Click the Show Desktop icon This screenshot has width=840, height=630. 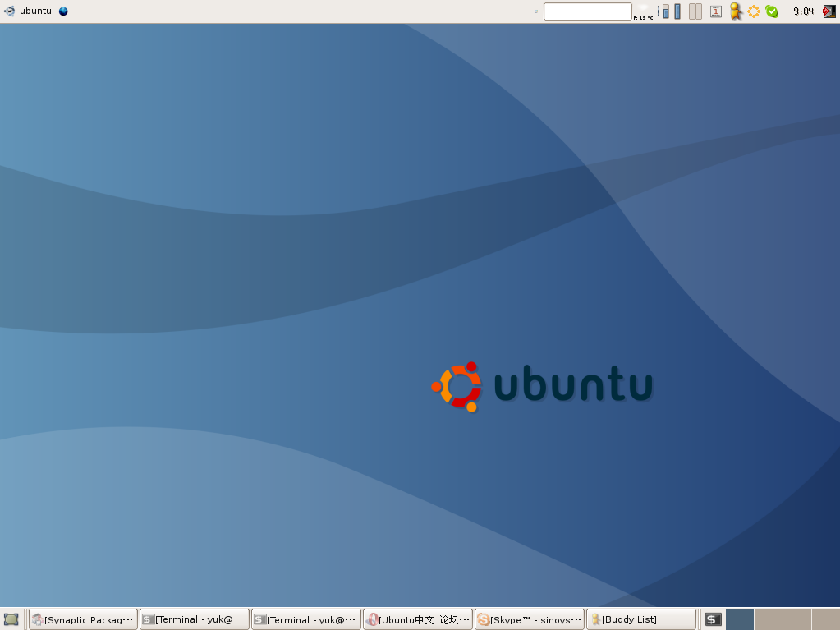coord(11,620)
